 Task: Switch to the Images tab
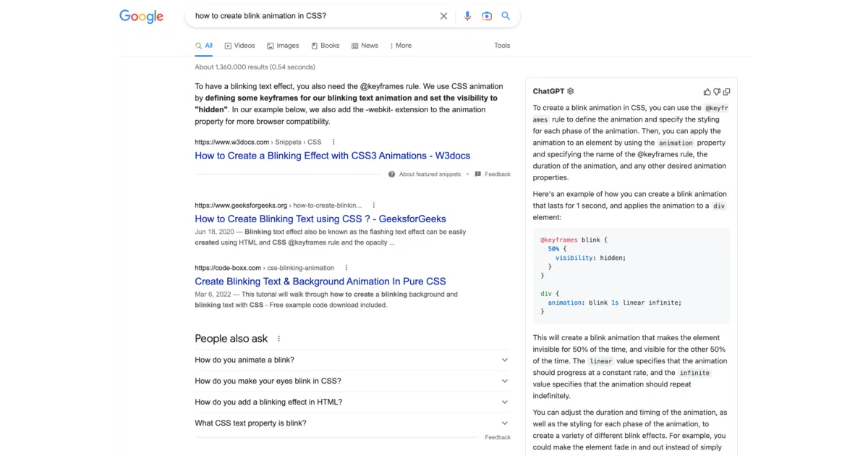click(x=283, y=46)
